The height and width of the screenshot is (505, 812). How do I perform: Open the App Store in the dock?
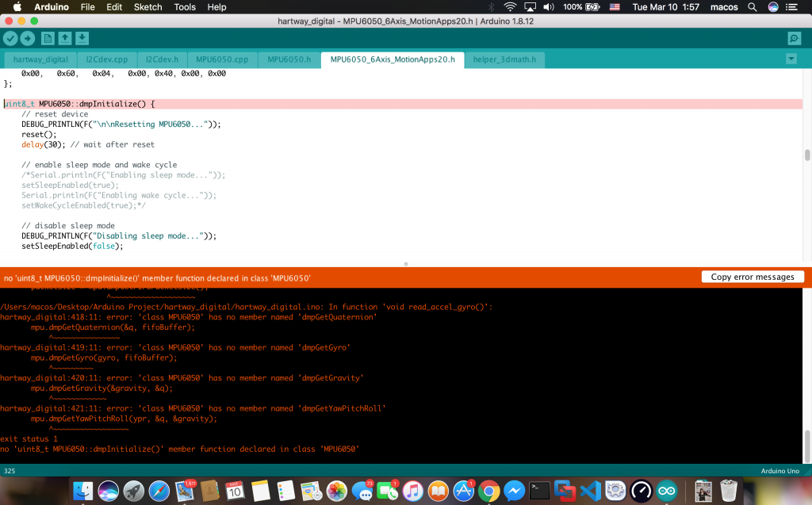463,491
